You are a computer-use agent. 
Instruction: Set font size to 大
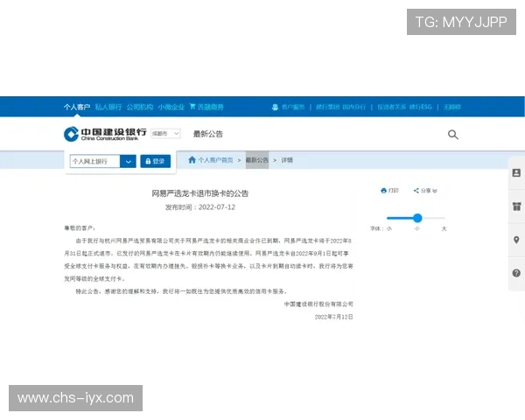tap(444, 228)
